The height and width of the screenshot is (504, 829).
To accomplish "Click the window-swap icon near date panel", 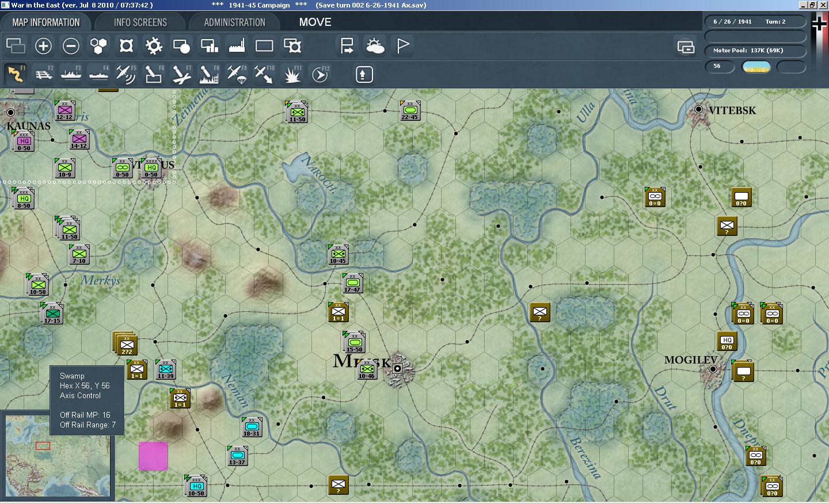I will 686,47.
